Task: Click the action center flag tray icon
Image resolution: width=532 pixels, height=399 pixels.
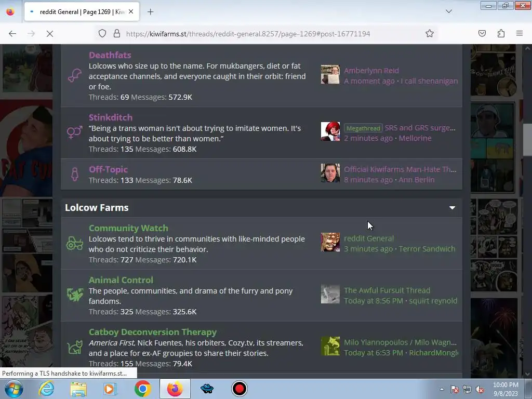Action: pyautogui.click(x=454, y=390)
